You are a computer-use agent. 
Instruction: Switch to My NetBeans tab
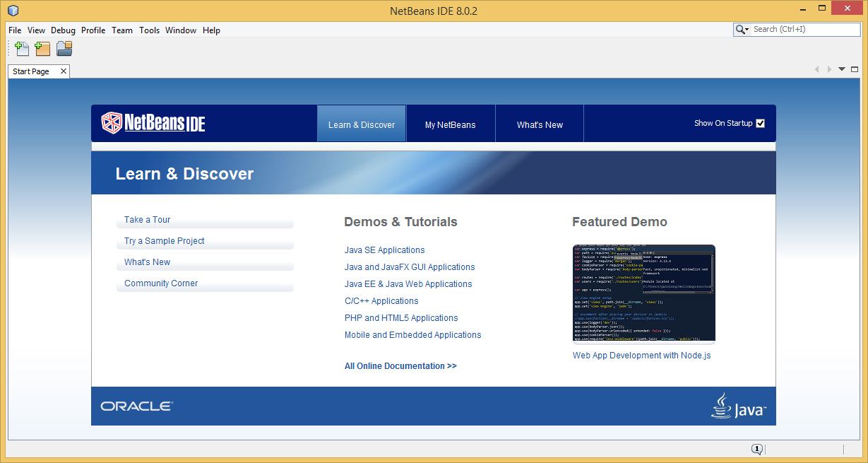click(x=451, y=124)
